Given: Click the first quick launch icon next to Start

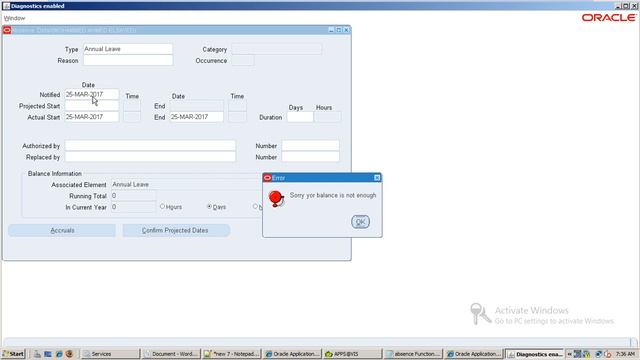Looking at the screenshot, I should [x=37, y=354].
